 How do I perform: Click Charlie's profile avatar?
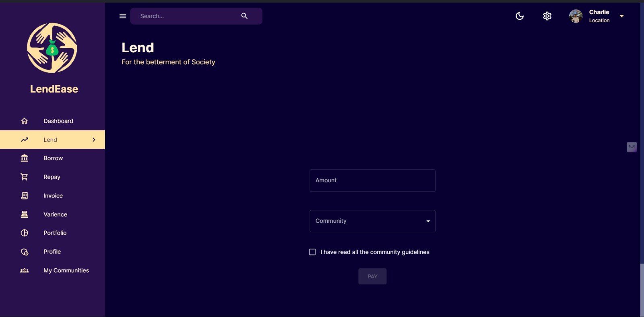(x=576, y=16)
